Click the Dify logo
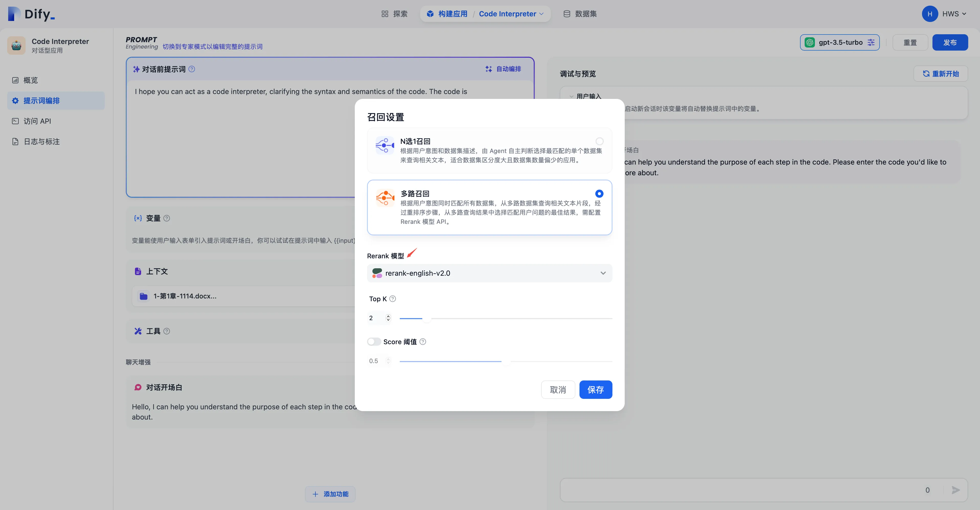The height and width of the screenshot is (510, 980). pos(32,14)
